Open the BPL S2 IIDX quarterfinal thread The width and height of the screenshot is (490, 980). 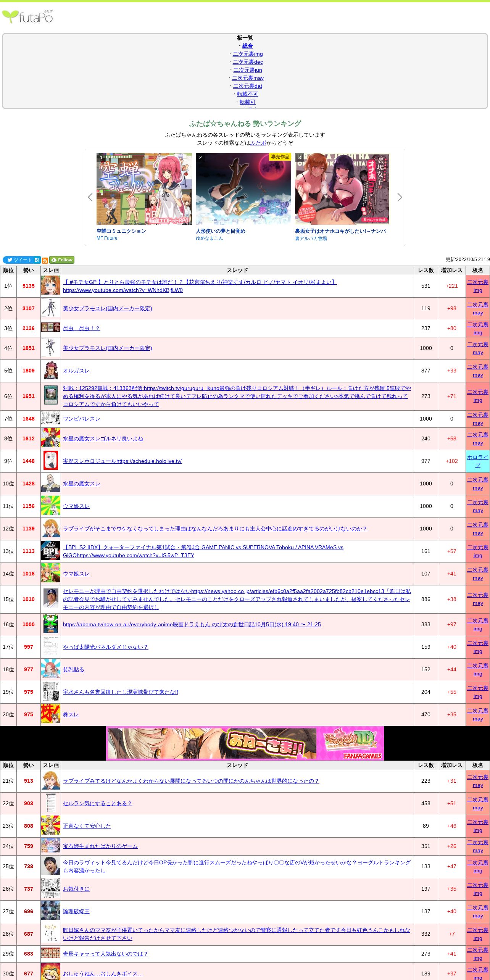pyautogui.click(x=203, y=551)
